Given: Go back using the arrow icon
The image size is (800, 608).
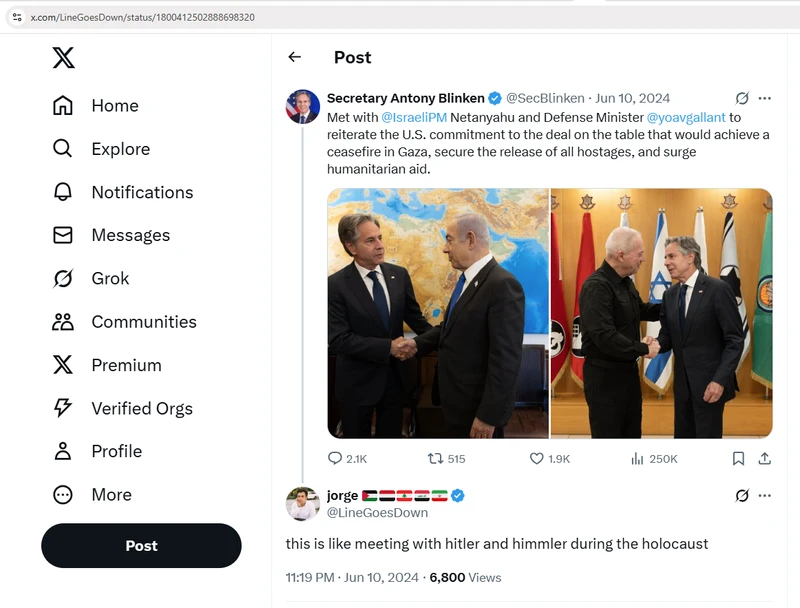Looking at the screenshot, I should (294, 57).
